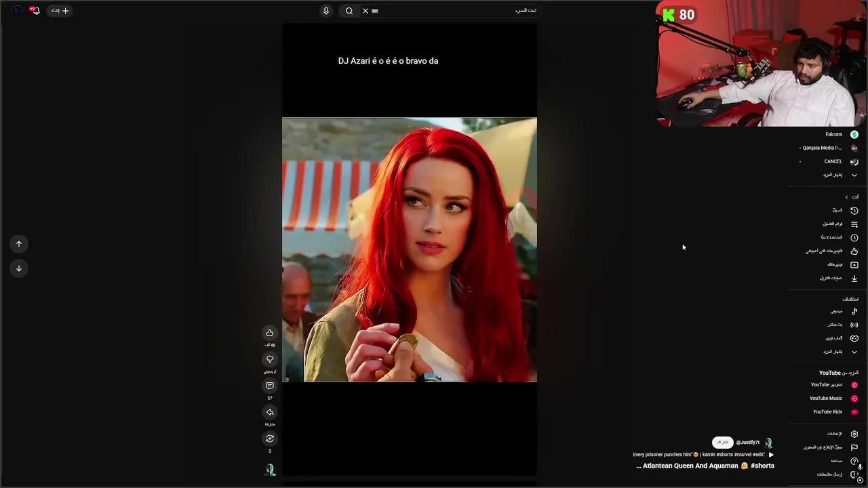The image size is (868, 488).
Task: Open the remix icon showing 2
Action: point(270,439)
